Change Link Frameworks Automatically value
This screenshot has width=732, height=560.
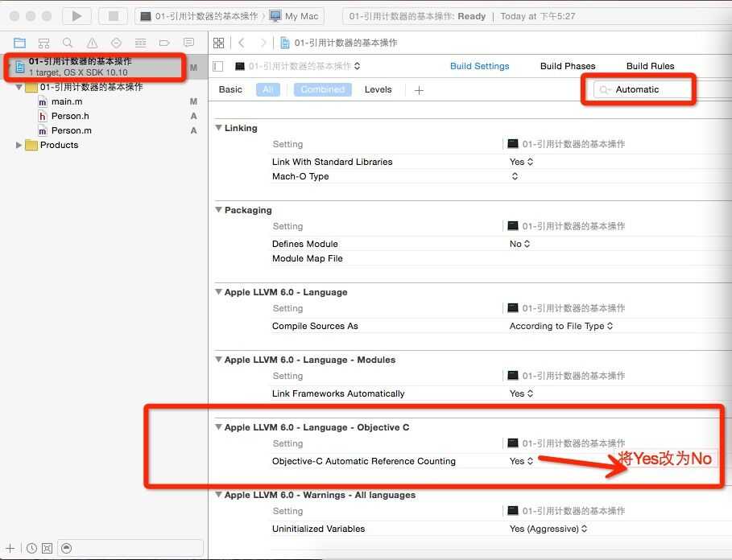(x=521, y=393)
